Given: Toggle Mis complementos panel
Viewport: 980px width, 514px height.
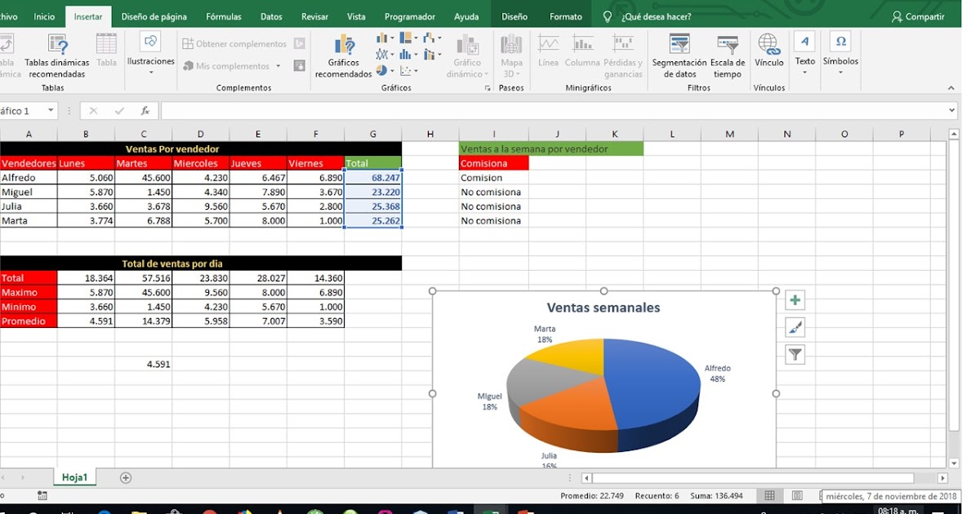Looking at the screenshot, I should click(231, 66).
